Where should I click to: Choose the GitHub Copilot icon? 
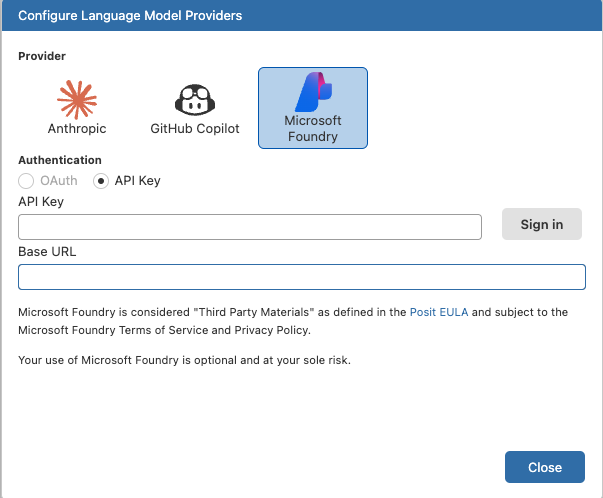point(194,99)
